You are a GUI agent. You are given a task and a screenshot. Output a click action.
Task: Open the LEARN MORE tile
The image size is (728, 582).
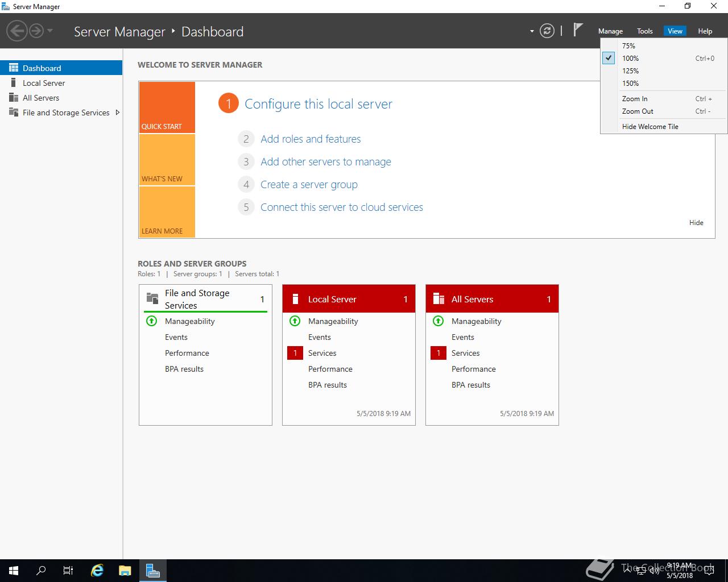(167, 212)
